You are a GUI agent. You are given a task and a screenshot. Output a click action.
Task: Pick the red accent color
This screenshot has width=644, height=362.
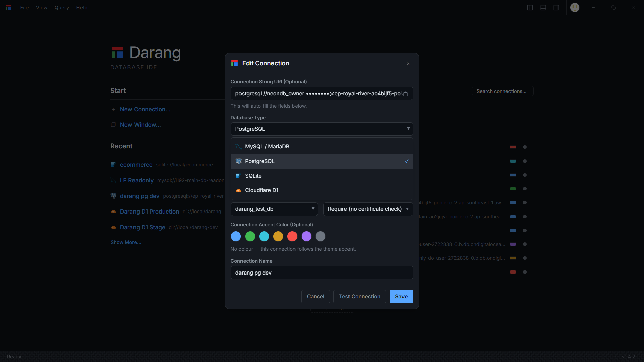click(292, 236)
